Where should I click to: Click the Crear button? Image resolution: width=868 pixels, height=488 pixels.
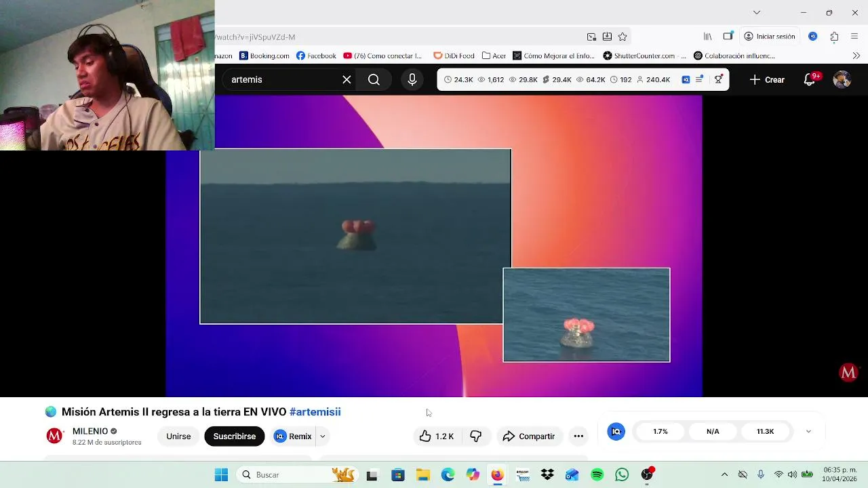[x=767, y=80]
